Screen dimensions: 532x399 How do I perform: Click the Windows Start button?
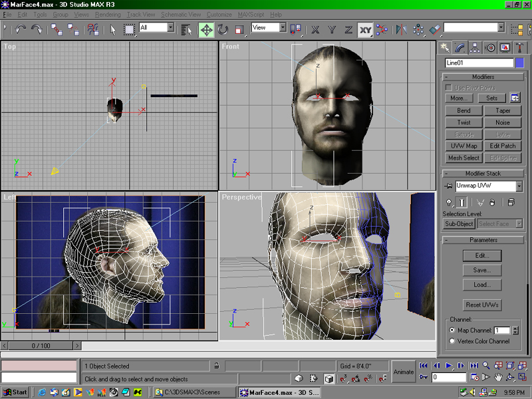click(15, 392)
